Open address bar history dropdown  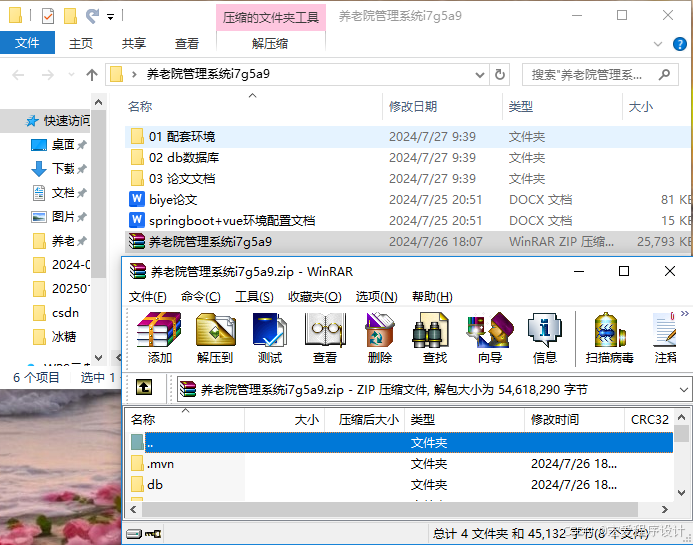[480, 75]
